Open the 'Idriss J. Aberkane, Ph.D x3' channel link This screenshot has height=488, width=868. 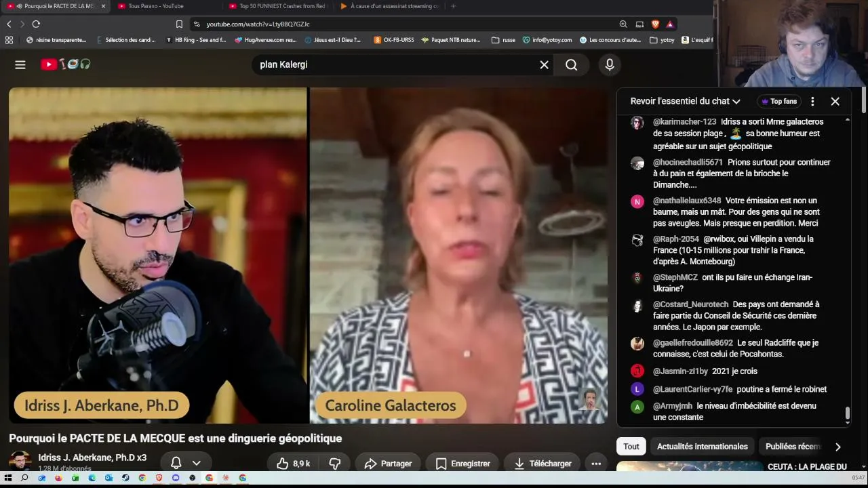click(x=92, y=457)
